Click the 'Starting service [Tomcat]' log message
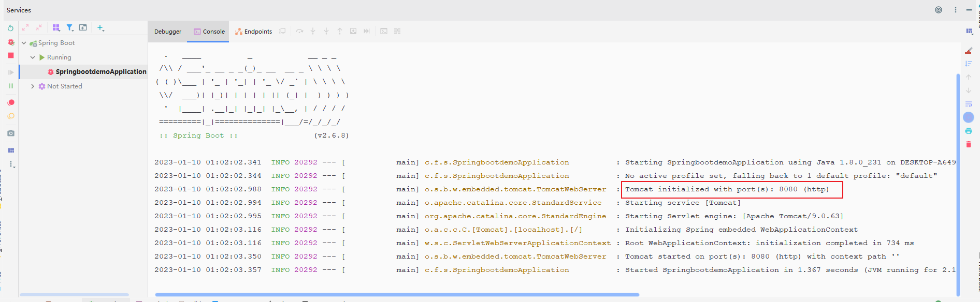Viewport: 980px width, 302px height. click(x=683, y=203)
